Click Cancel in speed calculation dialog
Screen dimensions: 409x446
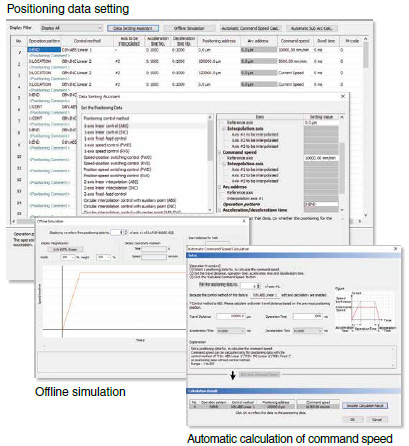(x=377, y=420)
